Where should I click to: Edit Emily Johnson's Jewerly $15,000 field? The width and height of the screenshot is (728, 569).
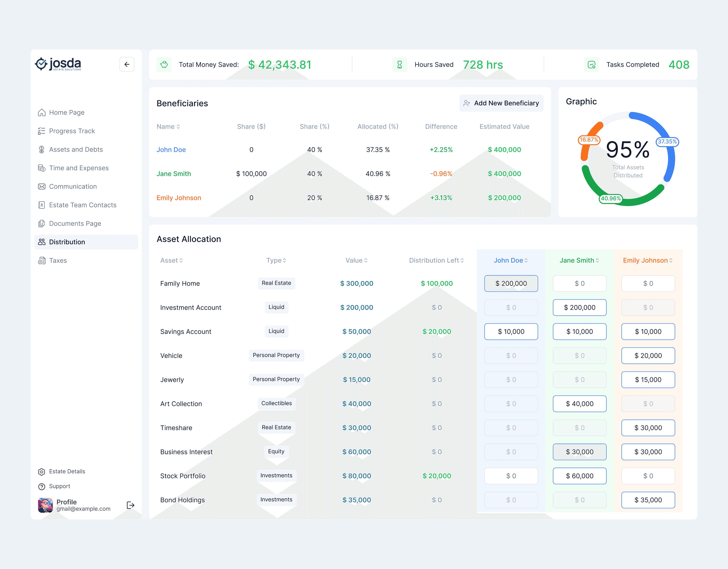coord(648,380)
